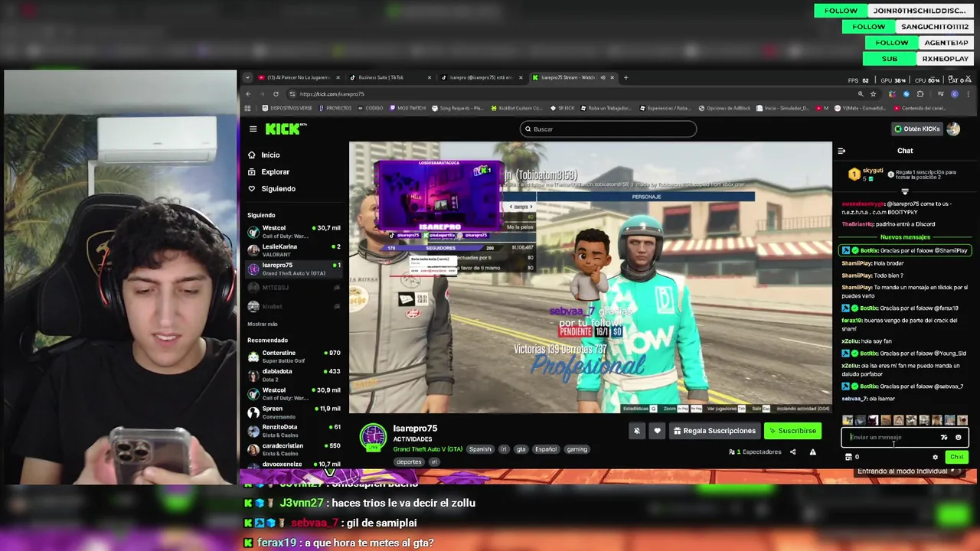This screenshot has height=551, width=980.
Task: Click the Buscar search field
Action: click(x=608, y=129)
